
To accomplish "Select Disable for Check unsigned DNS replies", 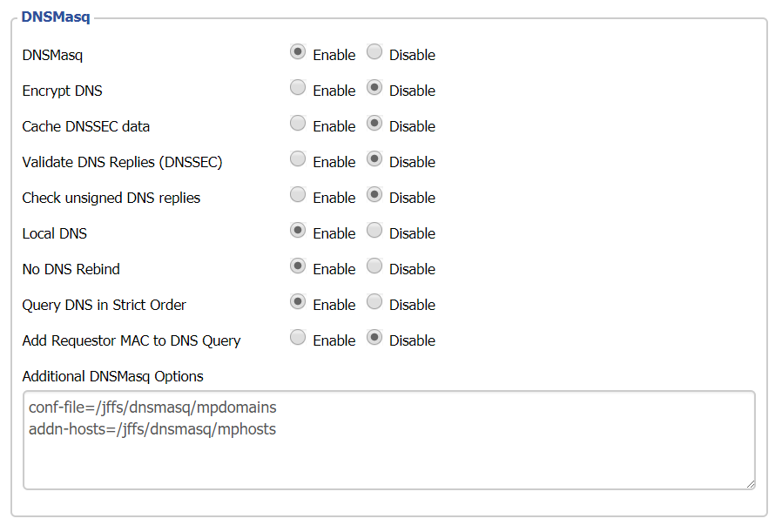I will 374,194.
